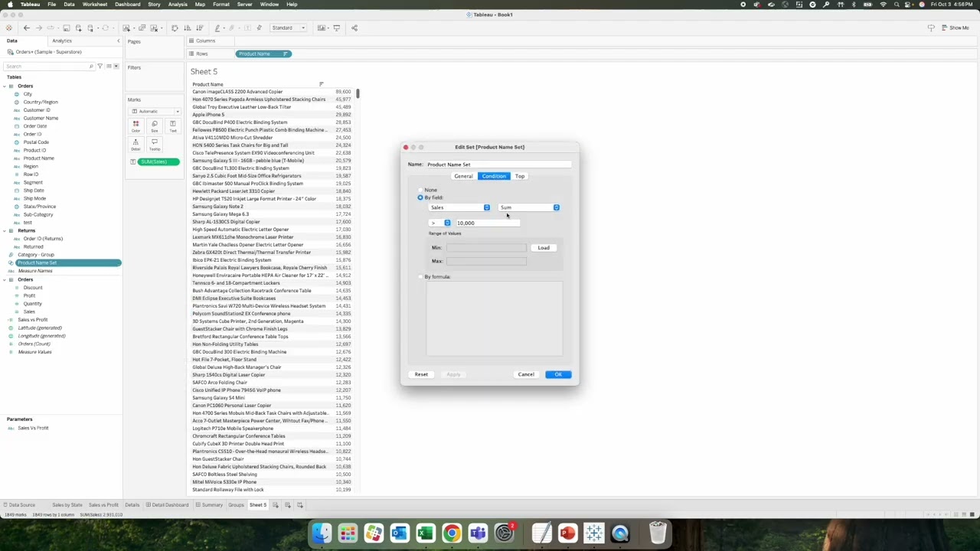Click the Color button in Marks card
The image size is (980, 551).
coord(136,126)
